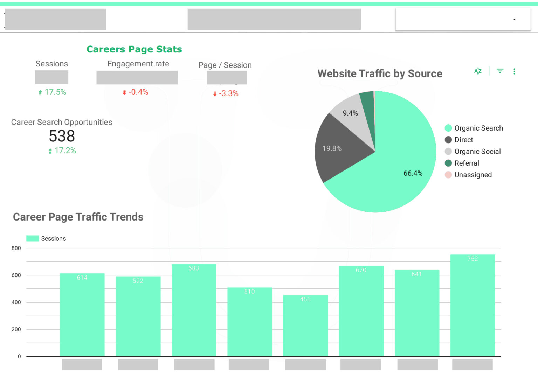The width and height of the screenshot is (538, 392).
Task: Click the Organic Search legend swatch
Action: (448, 128)
